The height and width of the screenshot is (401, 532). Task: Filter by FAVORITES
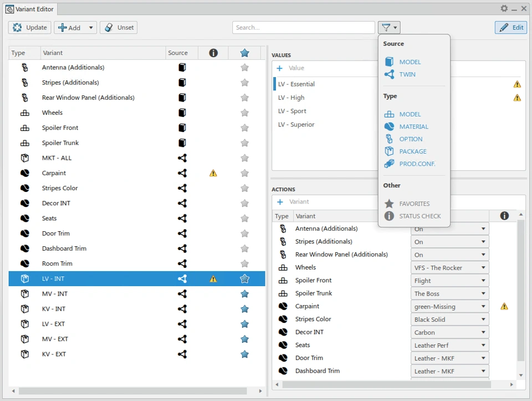[407, 204]
